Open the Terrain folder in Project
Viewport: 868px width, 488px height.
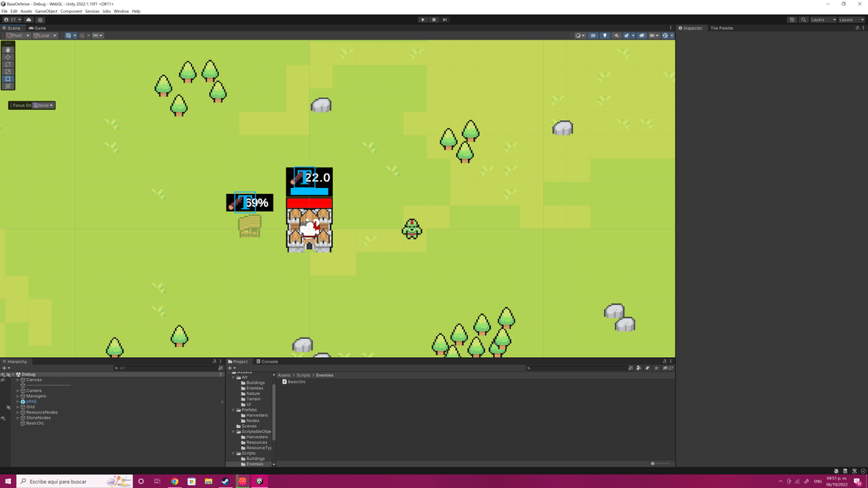pyautogui.click(x=252, y=399)
